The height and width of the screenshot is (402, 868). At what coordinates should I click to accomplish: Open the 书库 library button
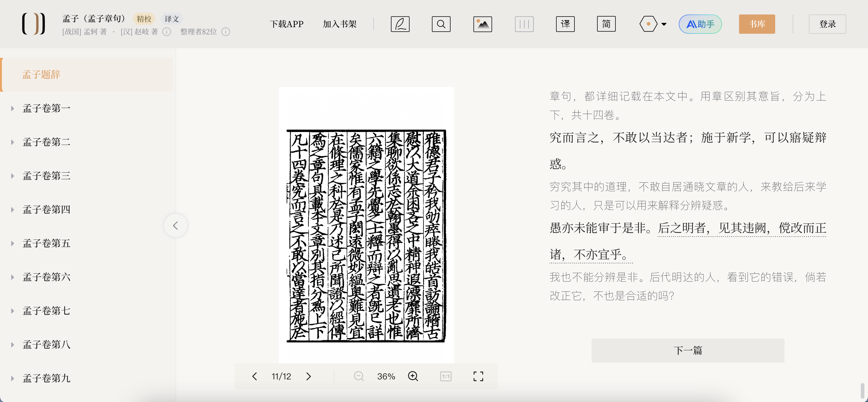(x=756, y=24)
